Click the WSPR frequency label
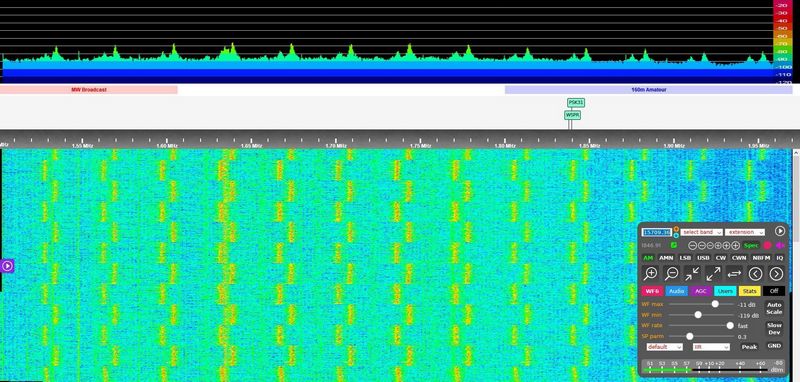 [572, 115]
